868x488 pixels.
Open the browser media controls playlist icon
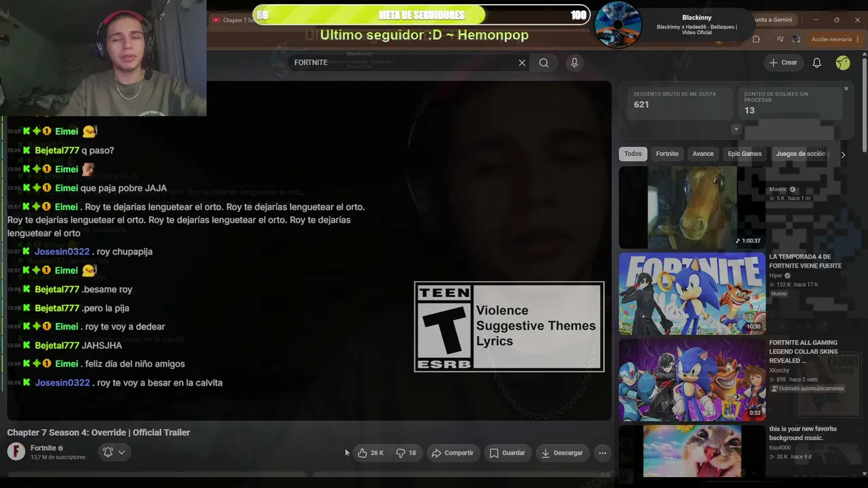pyautogui.click(x=780, y=39)
